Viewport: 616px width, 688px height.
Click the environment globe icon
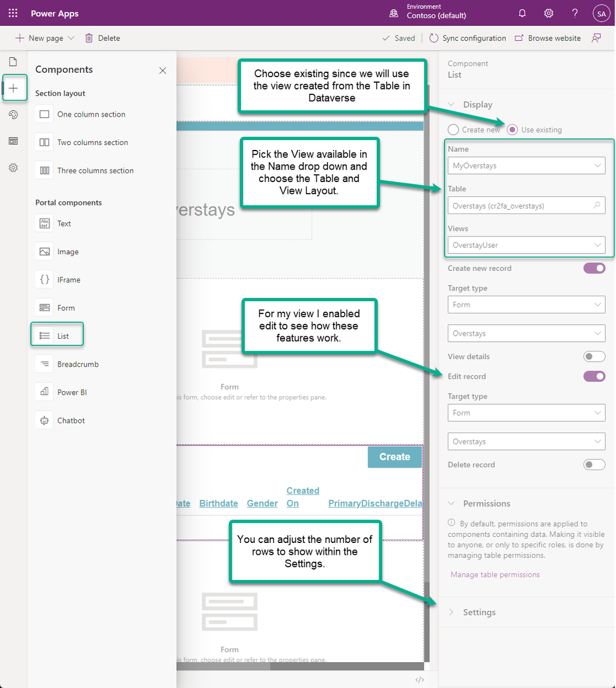[x=394, y=14]
